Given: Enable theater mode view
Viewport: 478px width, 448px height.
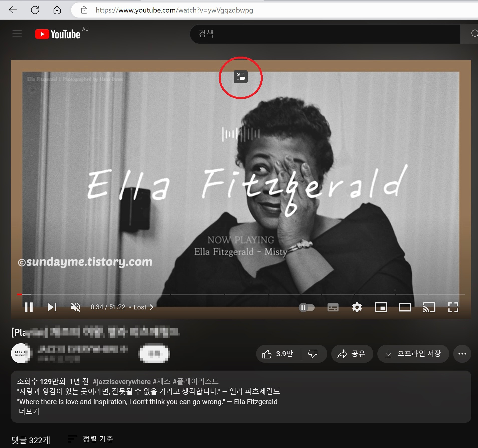Looking at the screenshot, I should pyautogui.click(x=405, y=307).
